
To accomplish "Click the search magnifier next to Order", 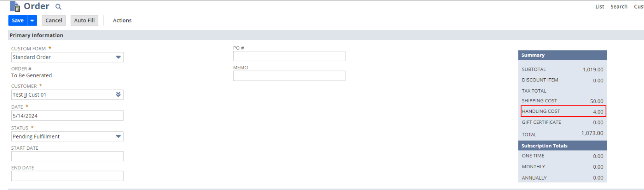I will point(58,7).
